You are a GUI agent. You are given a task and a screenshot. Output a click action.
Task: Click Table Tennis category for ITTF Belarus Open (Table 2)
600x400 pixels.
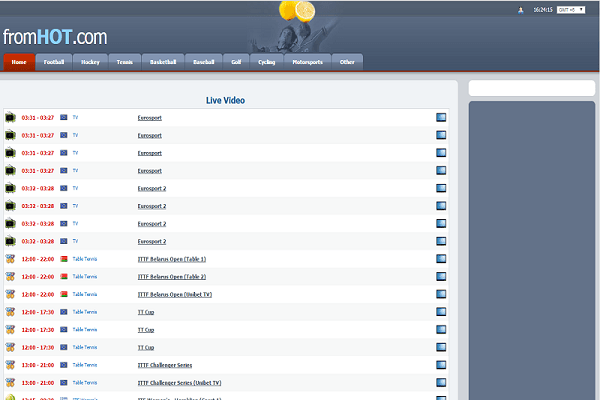(x=85, y=277)
